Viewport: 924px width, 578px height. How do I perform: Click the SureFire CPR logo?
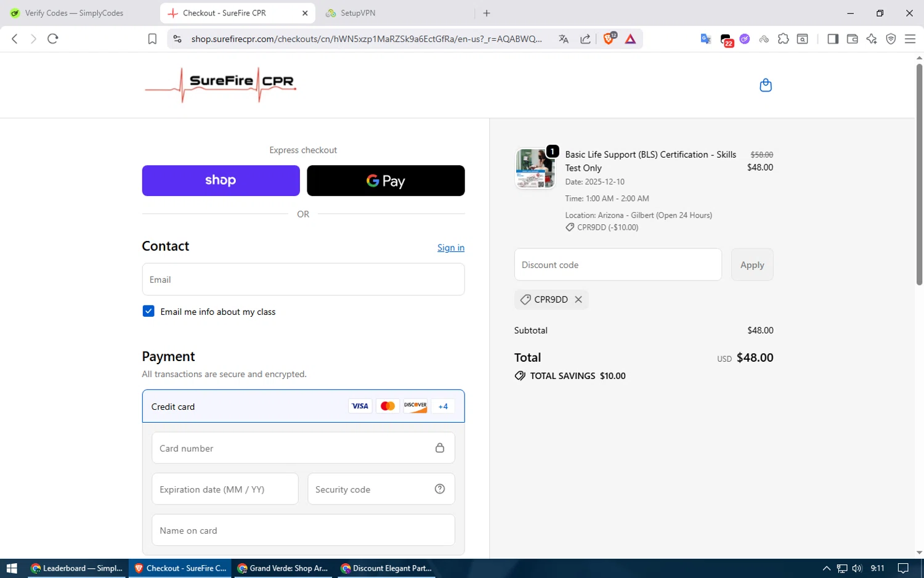pos(221,85)
